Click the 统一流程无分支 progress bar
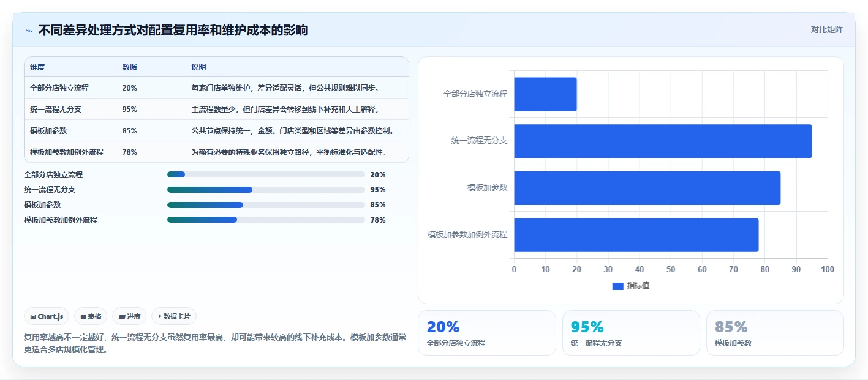The height and width of the screenshot is (380, 868). 266,190
